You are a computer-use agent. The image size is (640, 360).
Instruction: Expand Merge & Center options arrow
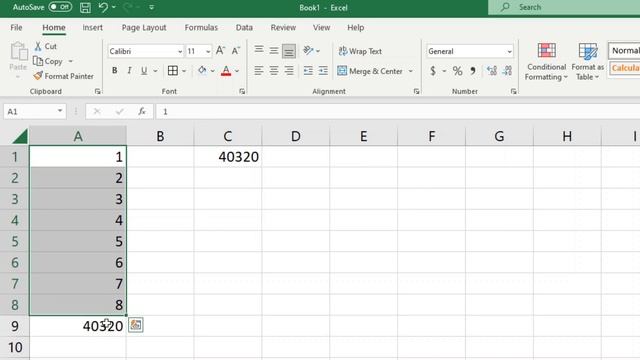411,71
